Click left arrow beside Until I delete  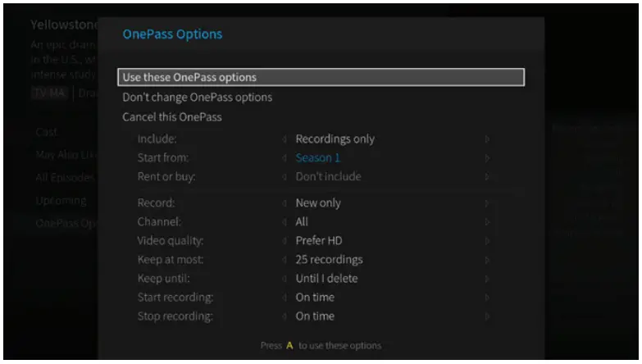tap(285, 279)
